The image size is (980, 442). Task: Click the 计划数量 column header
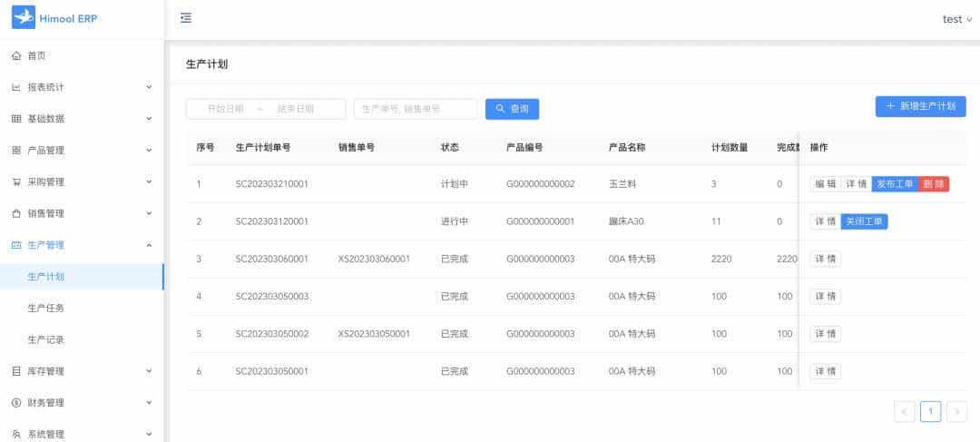(730, 148)
